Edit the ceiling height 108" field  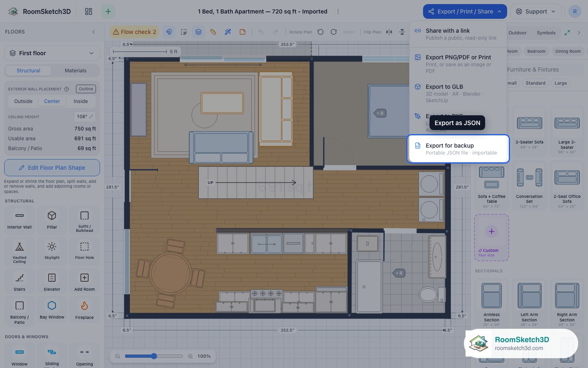tap(85, 117)
